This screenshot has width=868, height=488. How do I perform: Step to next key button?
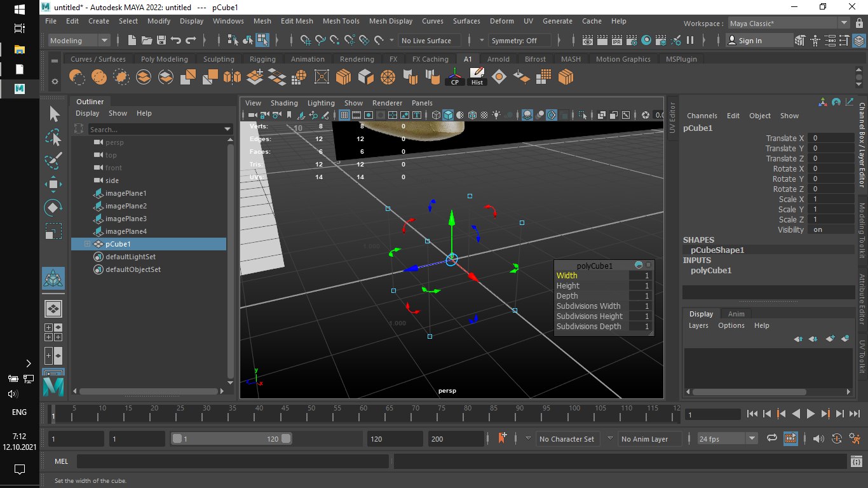(825, 414)
